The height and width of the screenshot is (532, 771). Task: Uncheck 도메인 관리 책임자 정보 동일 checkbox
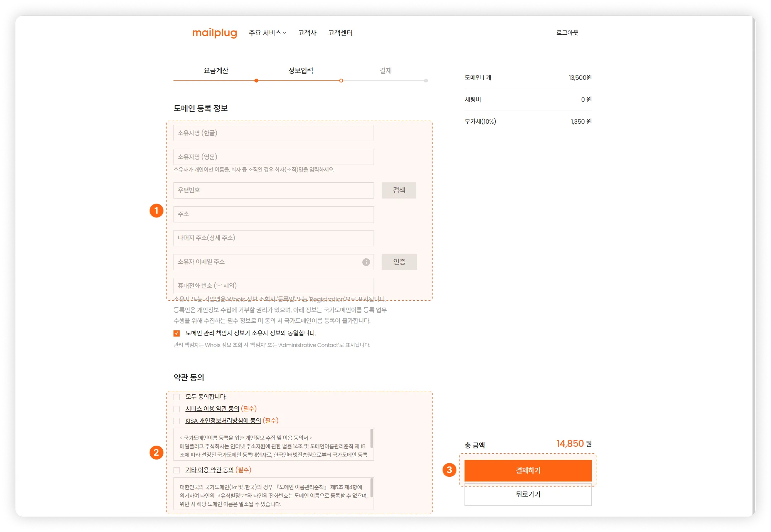[x=177, y=333]
